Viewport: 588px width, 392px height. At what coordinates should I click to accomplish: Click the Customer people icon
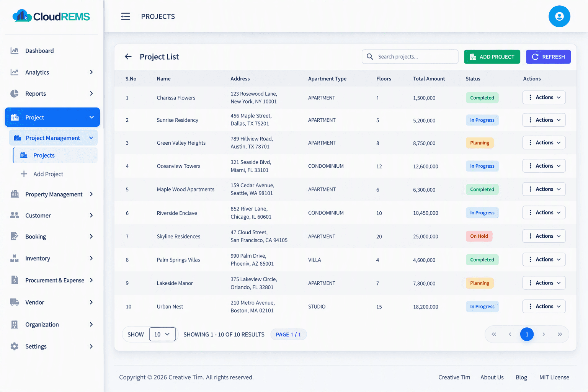pyautogui.click(x=15, y=215)
